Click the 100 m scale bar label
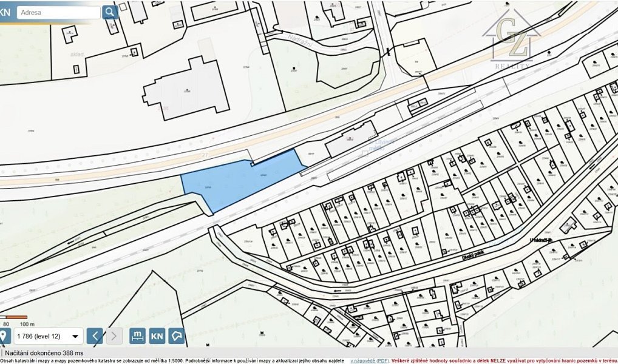Viewport: 618px width, 364px height. tap(27, 324)
